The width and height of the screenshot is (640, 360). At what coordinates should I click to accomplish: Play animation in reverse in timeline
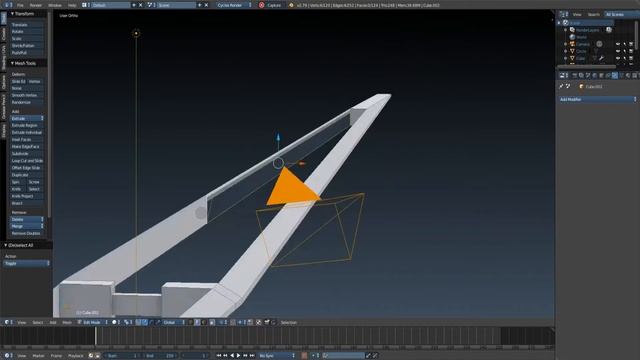[x=232, y=356]
